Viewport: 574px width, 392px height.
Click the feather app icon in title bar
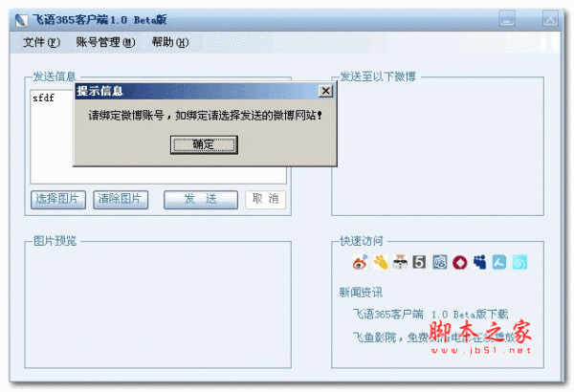(x=22, y=20)
